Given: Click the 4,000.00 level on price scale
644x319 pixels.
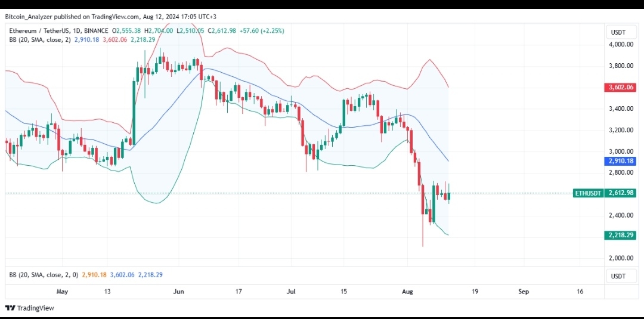Looking at the screenshot, I should click(620, 44).
